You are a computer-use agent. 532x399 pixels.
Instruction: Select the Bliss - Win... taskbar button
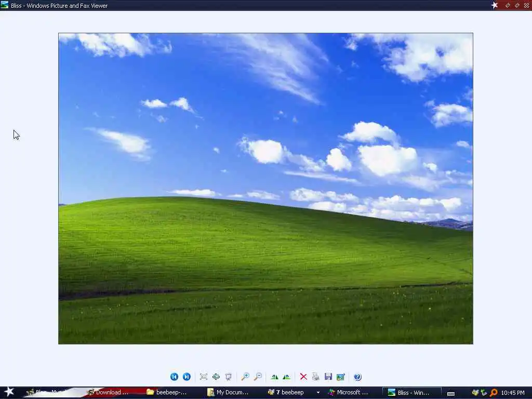[x=411, y=393]
